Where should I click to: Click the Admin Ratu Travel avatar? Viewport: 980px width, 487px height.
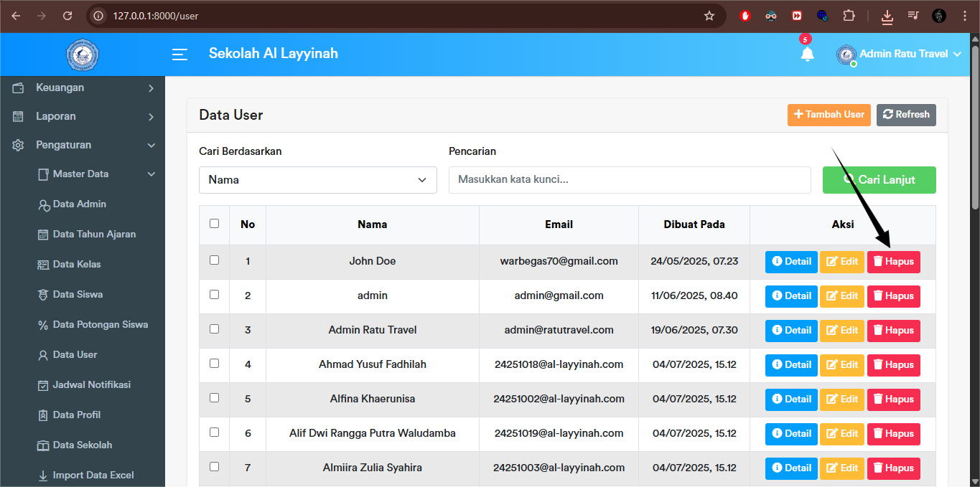click(x=846, y=55)
